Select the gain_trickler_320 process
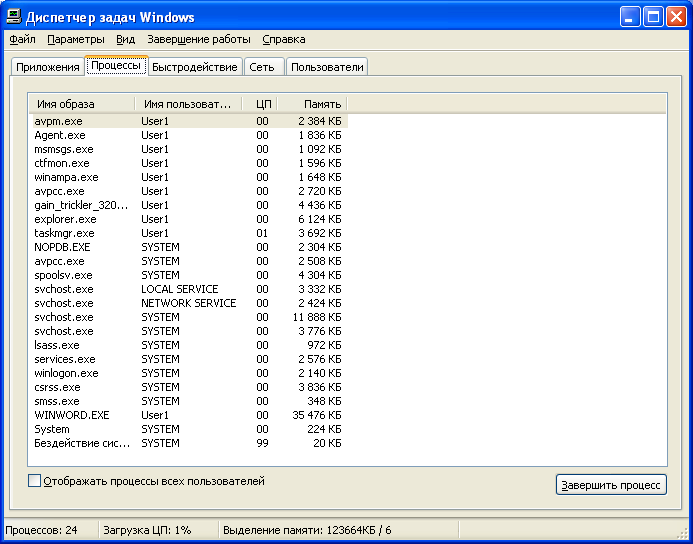This screenshot has height=544, width=693. (190, 205)
